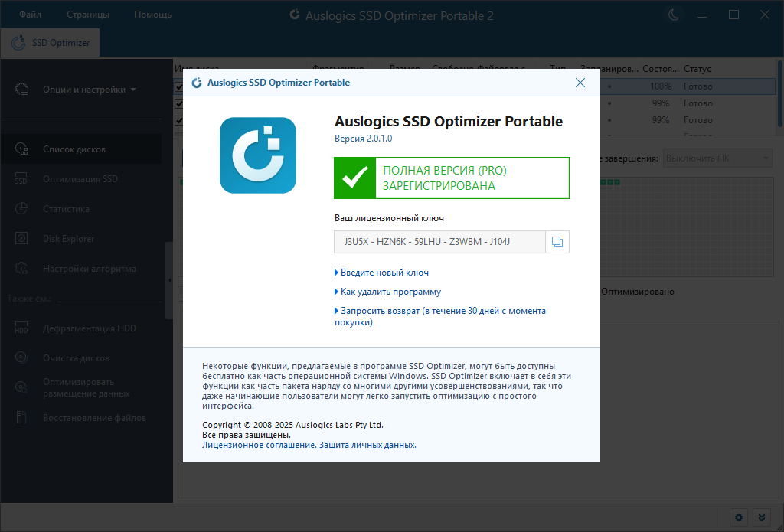Close the Auslogics SSD Optimizer Portable dialog

(x=580, y=83)
